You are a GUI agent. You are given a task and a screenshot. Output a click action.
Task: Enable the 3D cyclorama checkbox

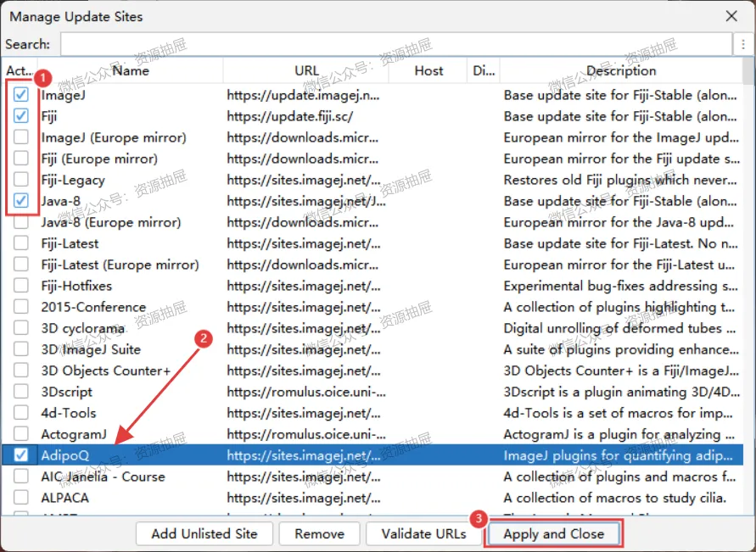pyautogui.click(x=20, y=328)
